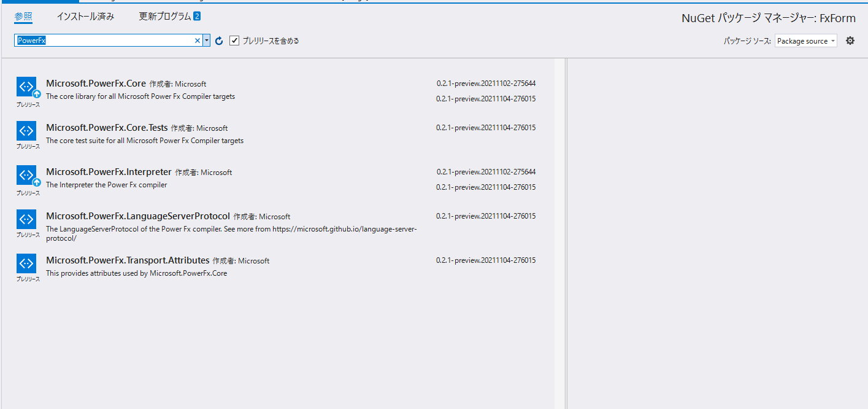Select the Microsoft.PowerFx.Interpreter package title

[x=109, y=172]
